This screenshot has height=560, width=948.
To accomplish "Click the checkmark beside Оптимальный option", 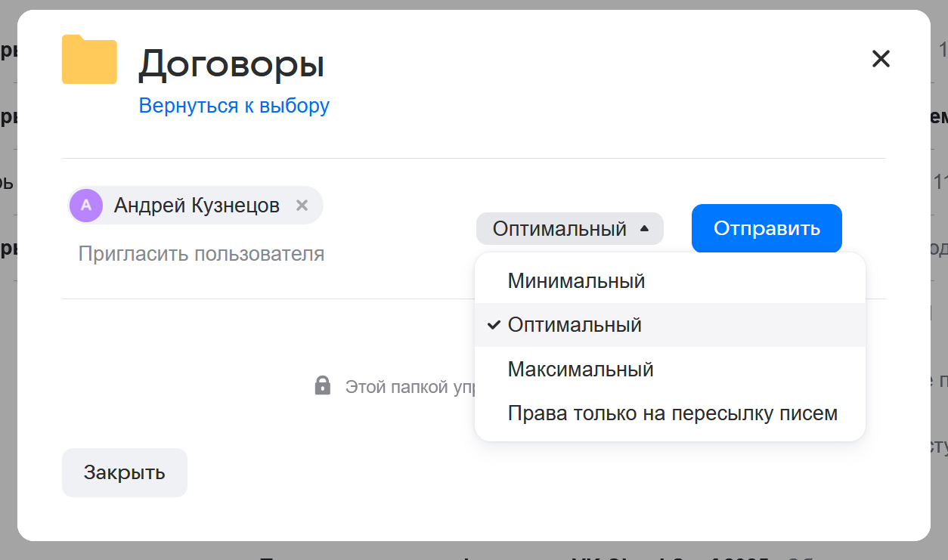I will (494, 325).
